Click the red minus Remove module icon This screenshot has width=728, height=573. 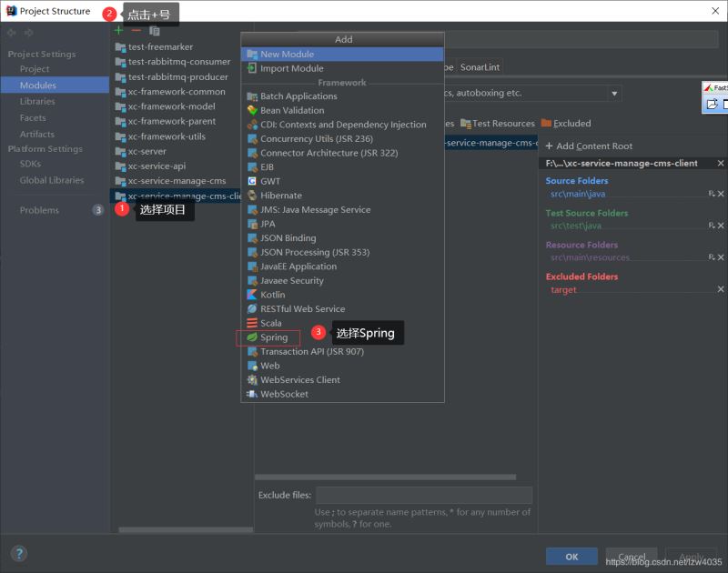[136, 31]
